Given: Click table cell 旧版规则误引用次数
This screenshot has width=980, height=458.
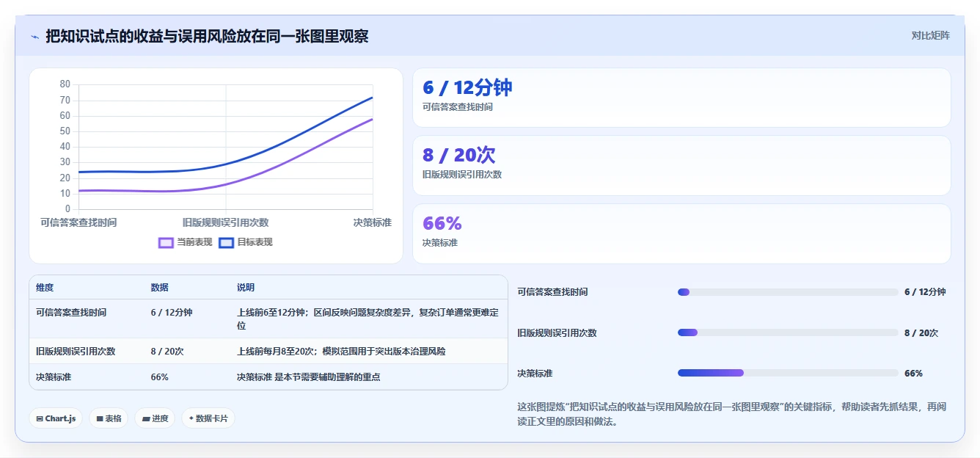Looking at the screenshot, I should pyautogui.click(x=76, y=352).
